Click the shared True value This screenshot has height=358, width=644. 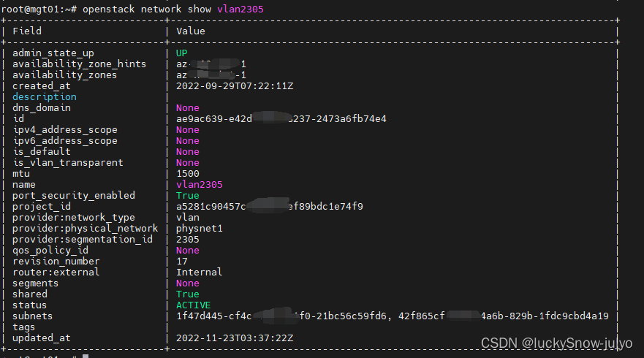(x=188, y=294)
